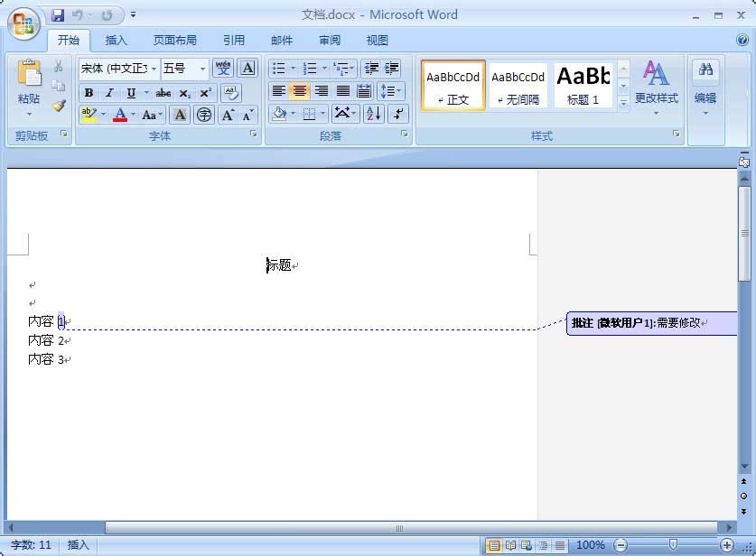This screenshot has width=756, height=556.
Task: Toggle Italic formatting
Action: pos(109,93)
